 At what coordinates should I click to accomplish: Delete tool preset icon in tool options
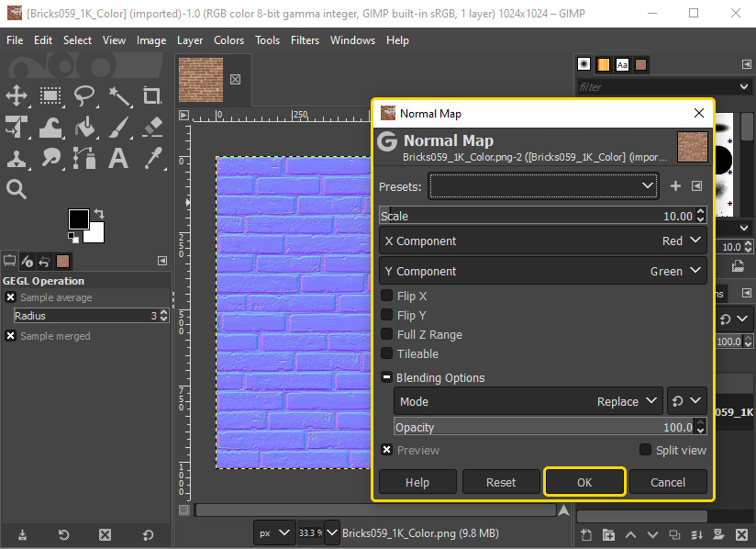click(106, 534)
